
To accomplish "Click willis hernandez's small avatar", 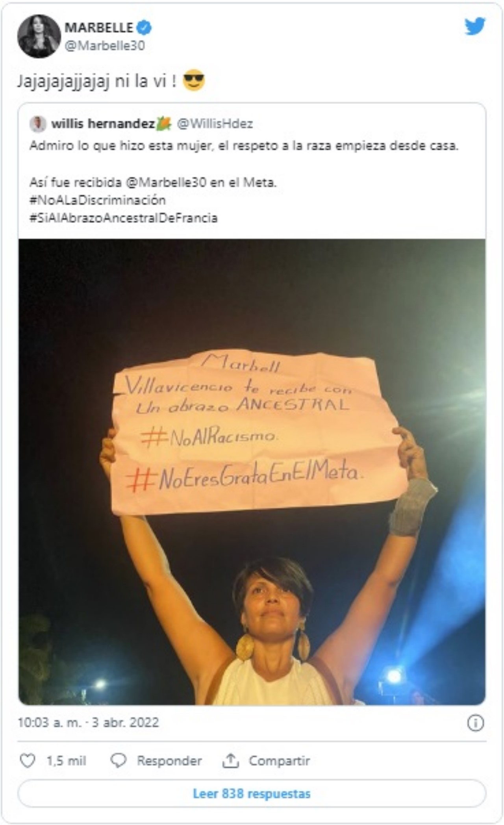I will (x=38, y=124).
